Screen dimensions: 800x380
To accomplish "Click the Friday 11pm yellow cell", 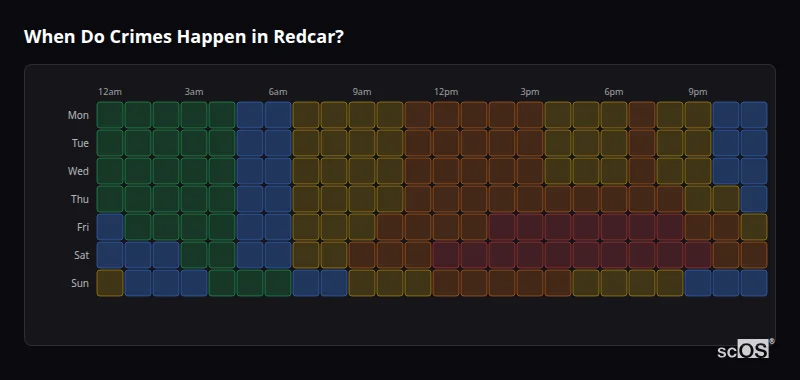I will [754, 227].
